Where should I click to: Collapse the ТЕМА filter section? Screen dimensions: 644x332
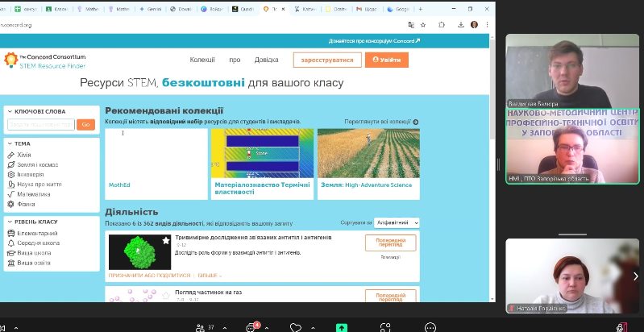pos(10,143)
